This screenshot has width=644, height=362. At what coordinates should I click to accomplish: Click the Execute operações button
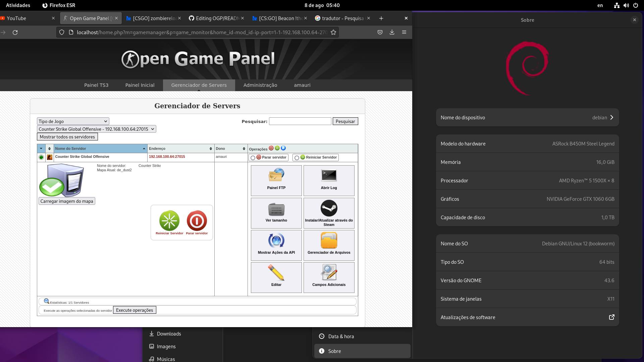pos(134,310)
